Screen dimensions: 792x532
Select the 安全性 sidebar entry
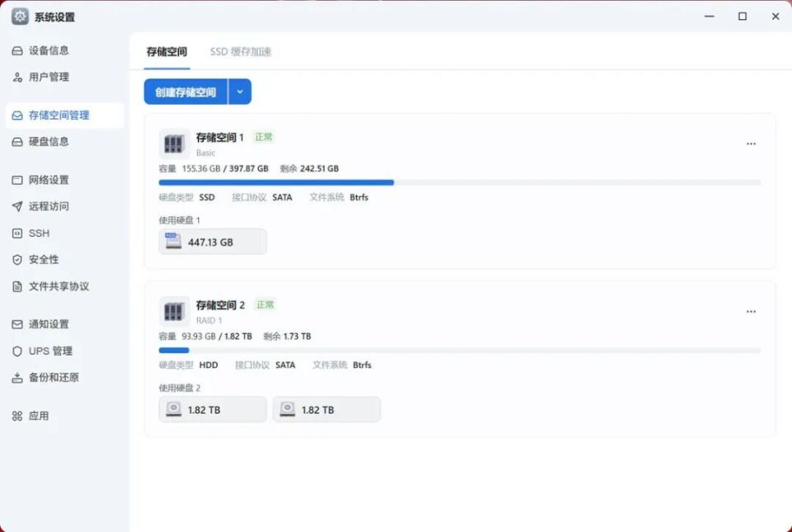(x=16, y=260)
